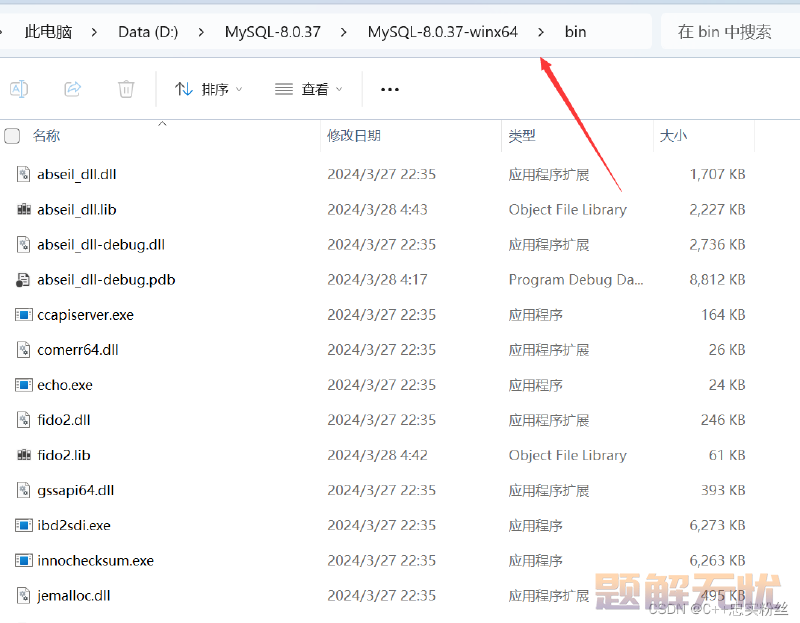Open the three-dot more options menu
The image size is (800, 623).
pyautogui.click(x=390, y=90)
